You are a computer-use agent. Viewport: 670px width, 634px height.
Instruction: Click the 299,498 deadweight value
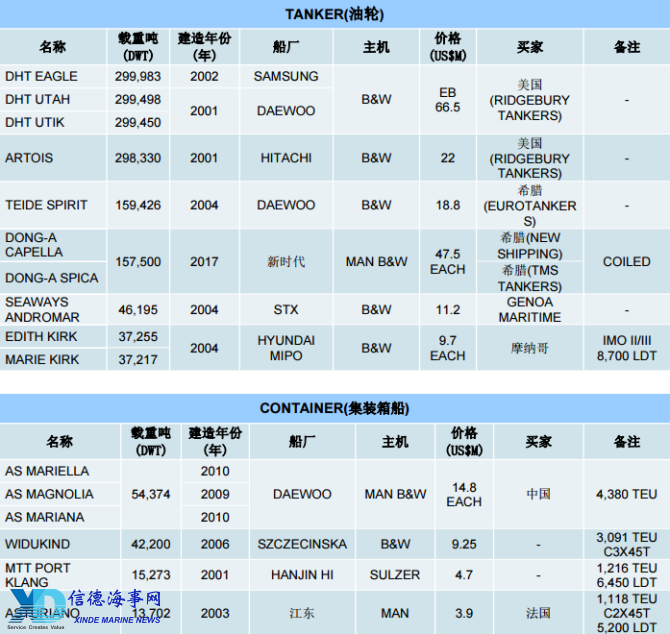pos(138,100)
